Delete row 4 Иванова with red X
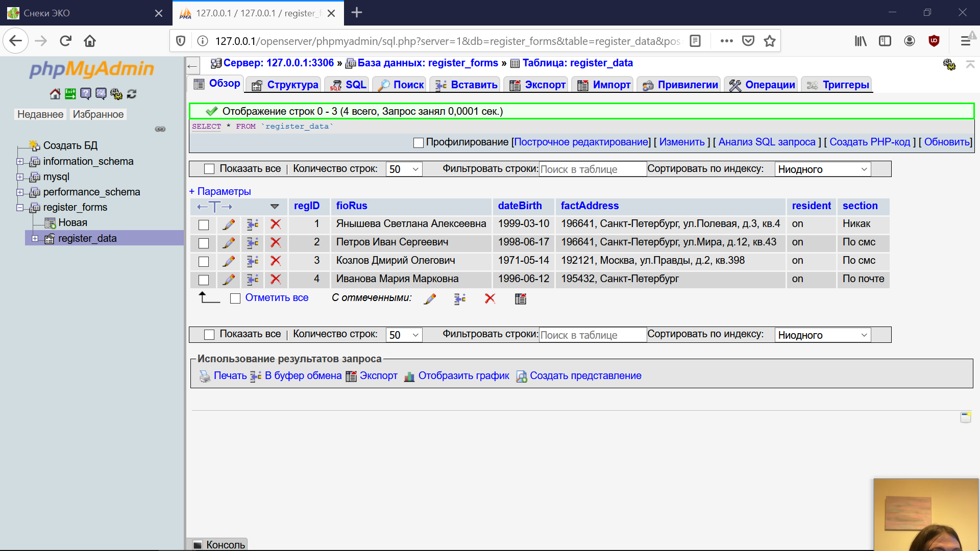980x551 pixels. (276, 279)
